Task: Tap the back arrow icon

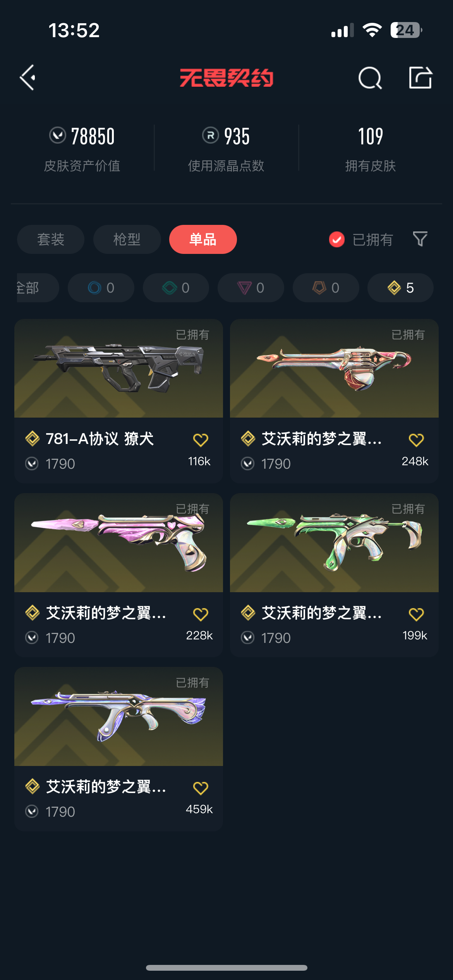Action: tap(28, 78)
